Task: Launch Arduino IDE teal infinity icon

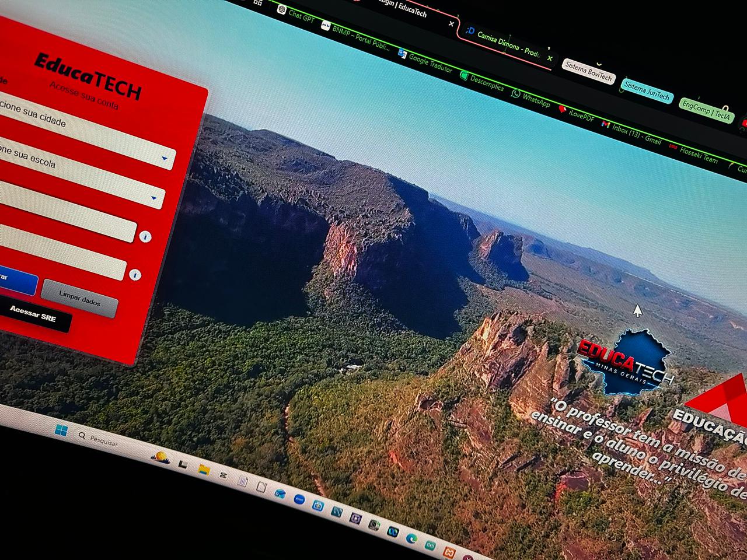Action: click(430, 545)
